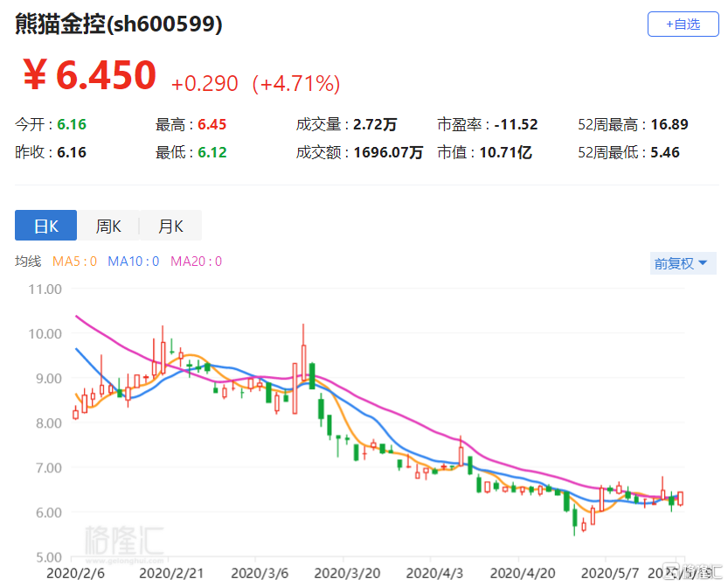Click the 市盈率 value -11.52
Screen dimensions: 728x586
click(x=515, y=125)
